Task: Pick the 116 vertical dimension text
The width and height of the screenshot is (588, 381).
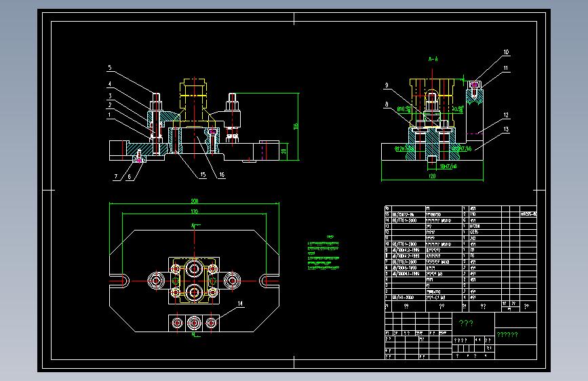Action: 296,126
